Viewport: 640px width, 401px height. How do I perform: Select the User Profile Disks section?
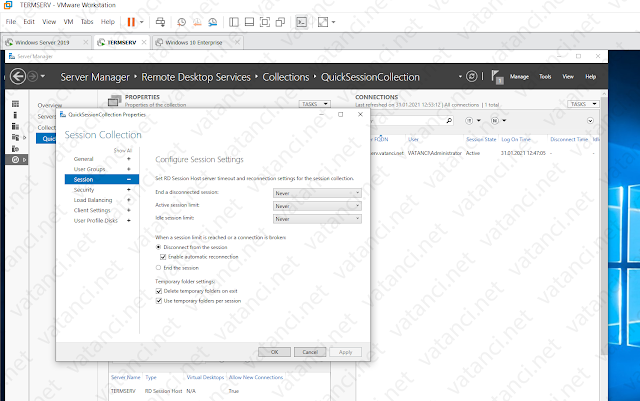pyautogui.click(x=96, y=221)
